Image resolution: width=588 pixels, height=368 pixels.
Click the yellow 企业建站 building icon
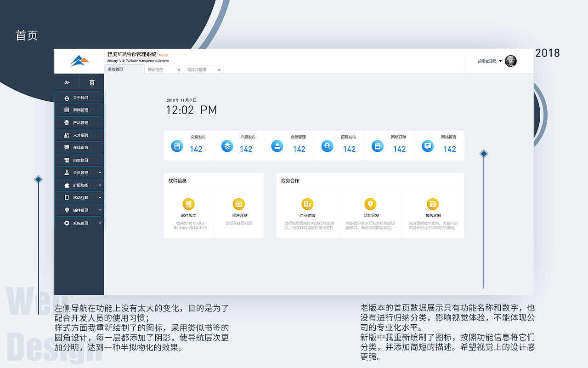coord(307,204)
